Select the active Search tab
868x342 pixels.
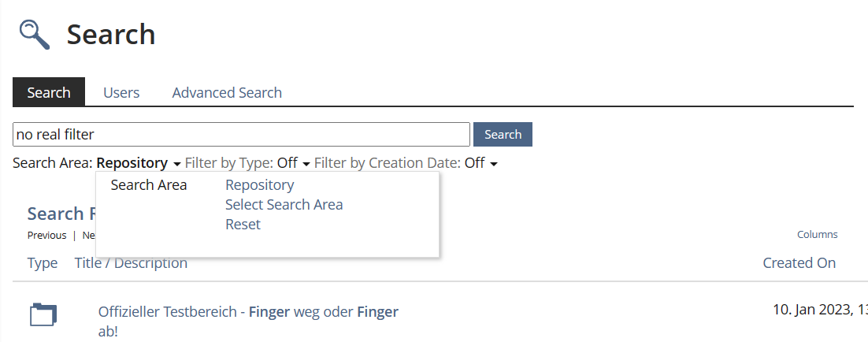(x=49, y=93)
